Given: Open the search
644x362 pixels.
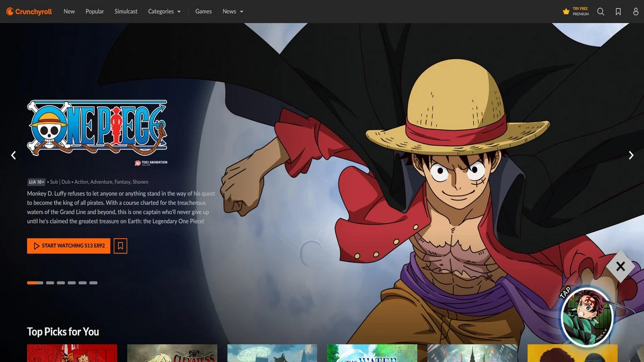Looking at the screenshot, I should pyautogui.click(x=601, y=11).
